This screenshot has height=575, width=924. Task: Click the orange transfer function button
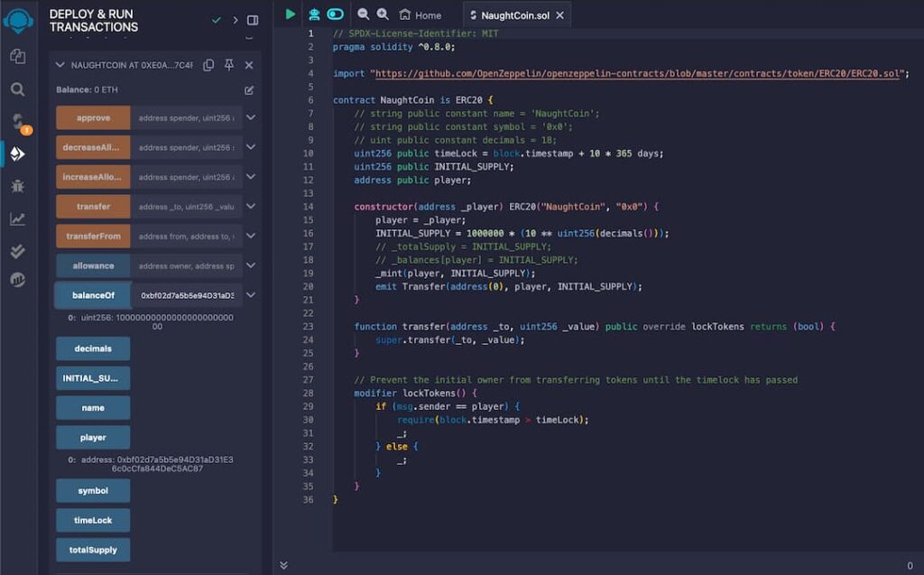(93, 207)
